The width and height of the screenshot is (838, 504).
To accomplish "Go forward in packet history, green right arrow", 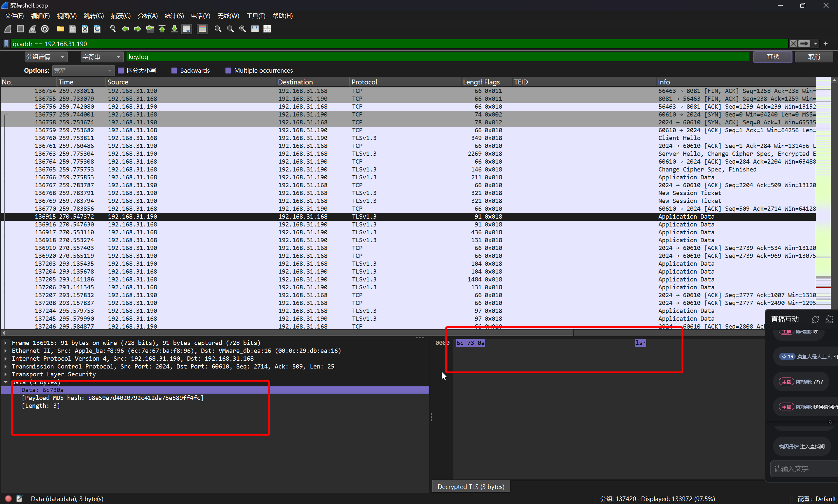I will pyautogui.click(x=137, y=29).
